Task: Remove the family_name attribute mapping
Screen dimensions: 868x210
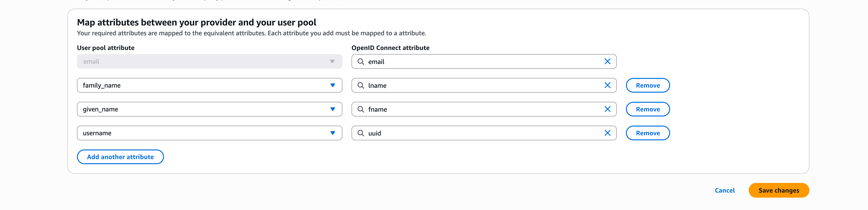Action: coord(648,85)
